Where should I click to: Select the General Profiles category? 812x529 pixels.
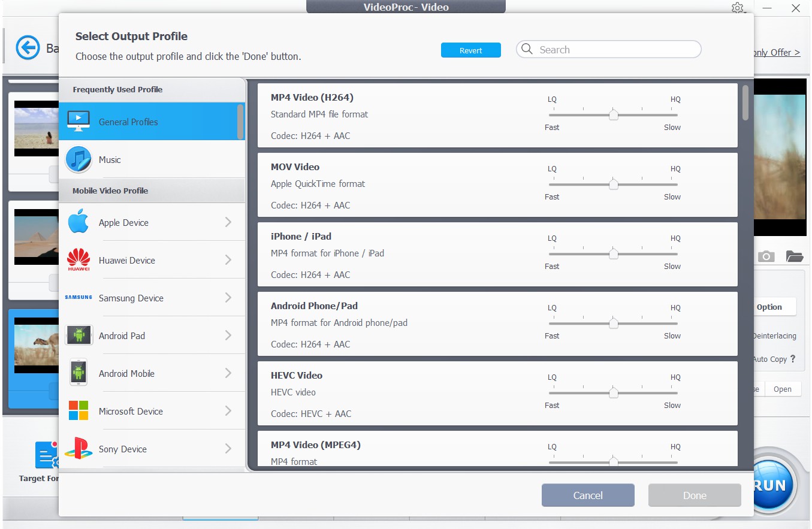tap(128, 122)
